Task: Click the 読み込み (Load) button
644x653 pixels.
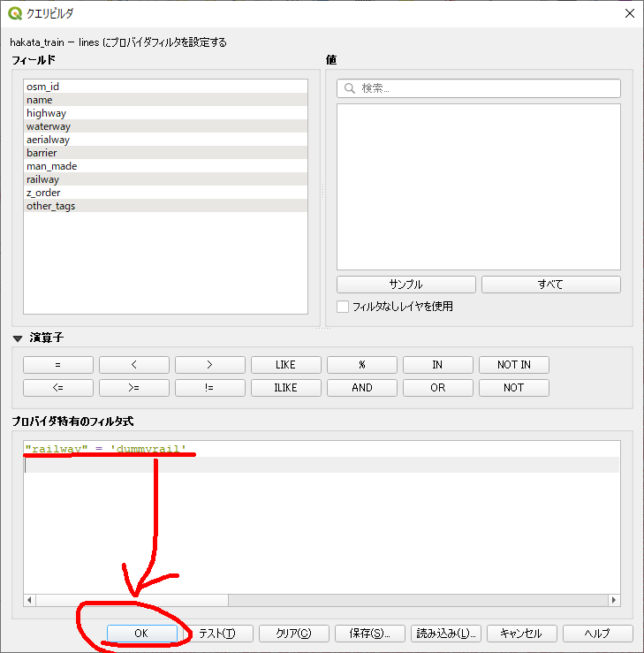Action: 446,634
